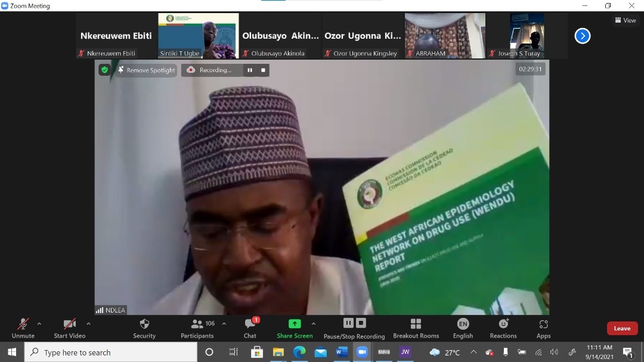This screenshot has height=362, width=644.
Task: Click the Recording... indicator label
Action: click(x=215, y=70)
